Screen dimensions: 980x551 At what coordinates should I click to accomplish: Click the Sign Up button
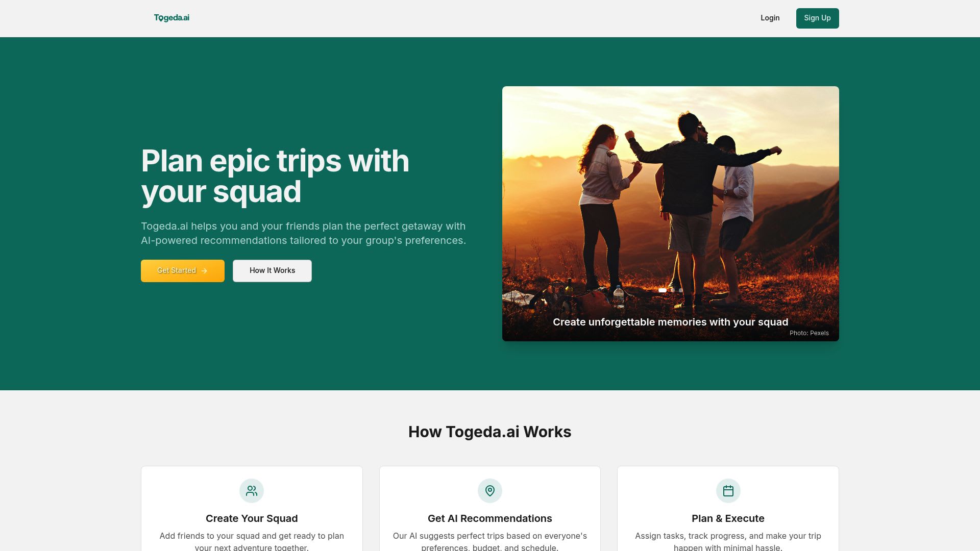click(x=817, y=18)
